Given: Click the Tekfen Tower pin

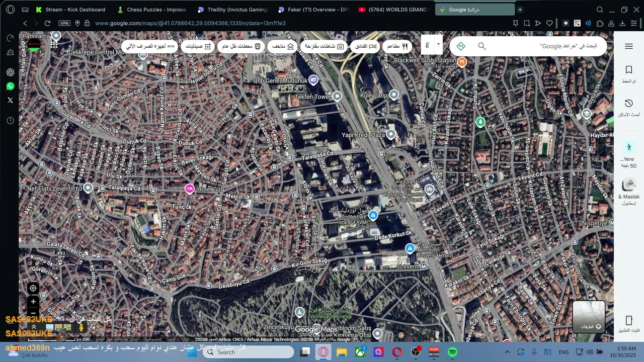Looking at the screenshot, I should [338, 96].
